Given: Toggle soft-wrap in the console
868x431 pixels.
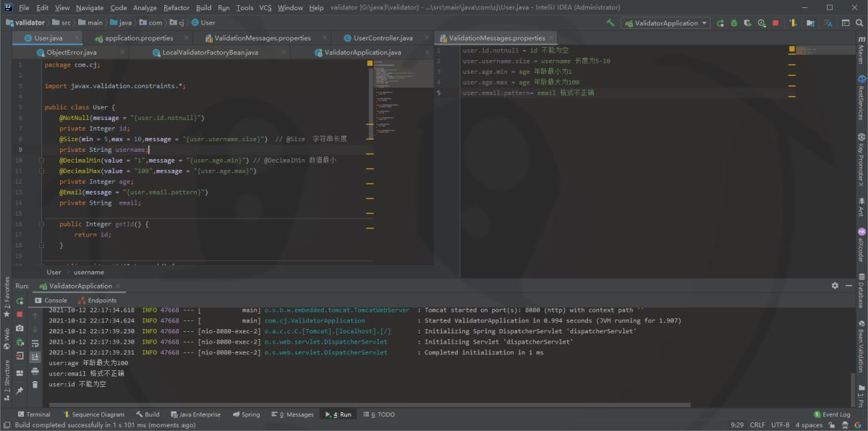Looking at the screenshot, I should tap(35, 343).
